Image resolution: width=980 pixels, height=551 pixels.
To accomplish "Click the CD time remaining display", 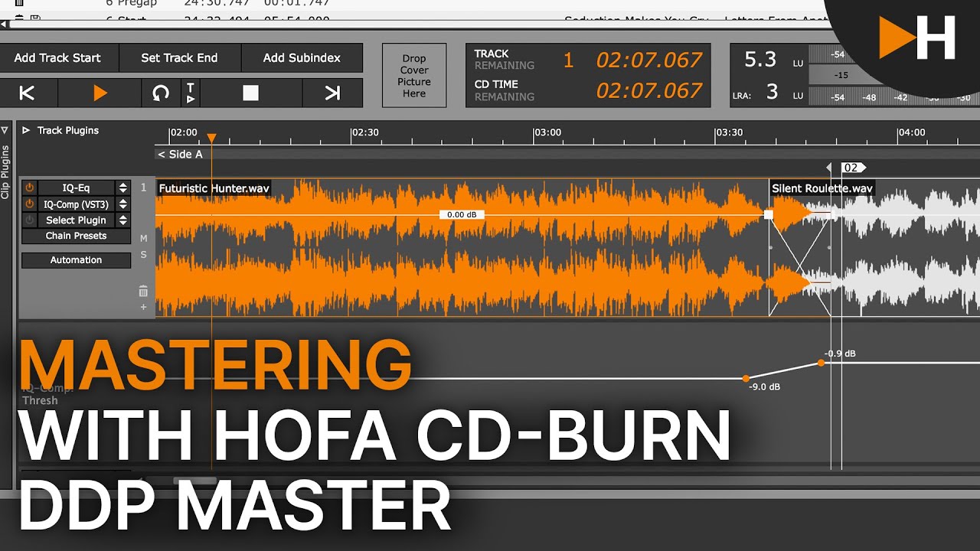I will click(x=649, y=90).
